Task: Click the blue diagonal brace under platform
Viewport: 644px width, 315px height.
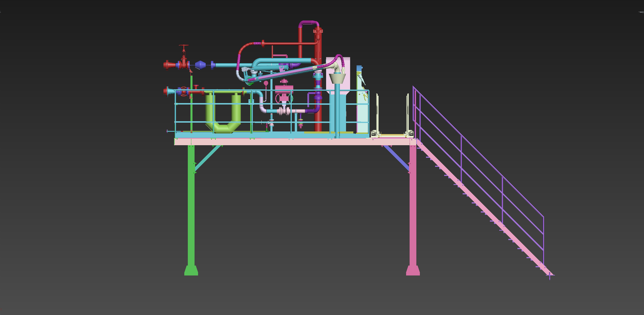Action: (x=396, y=158)
